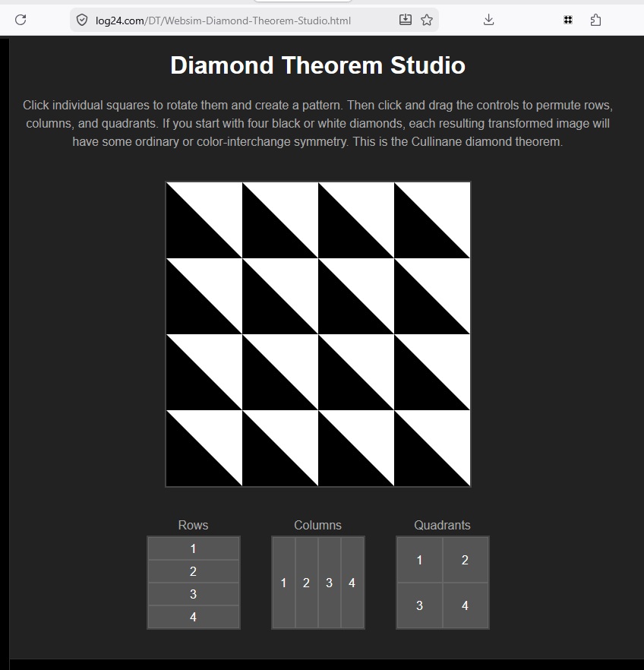Screen dimensions: 644x670
Task: Rotate the top-right square of the pattern
Action: (432, 220)
